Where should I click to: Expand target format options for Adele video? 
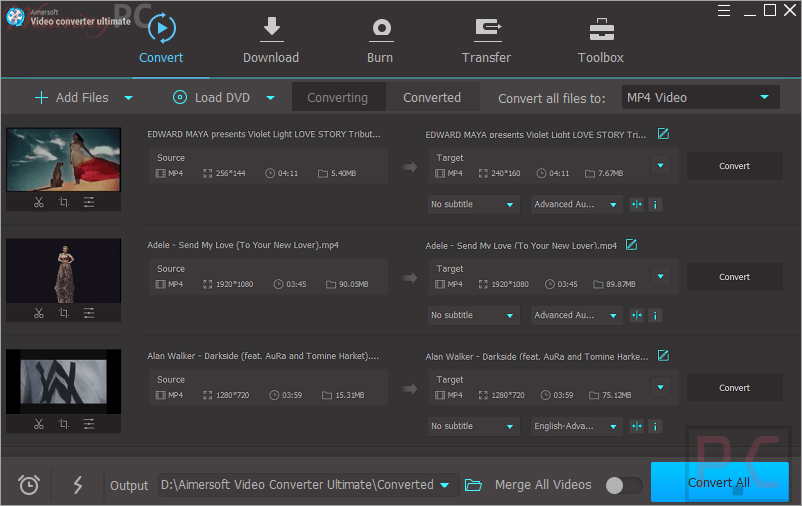coord(660,276)
